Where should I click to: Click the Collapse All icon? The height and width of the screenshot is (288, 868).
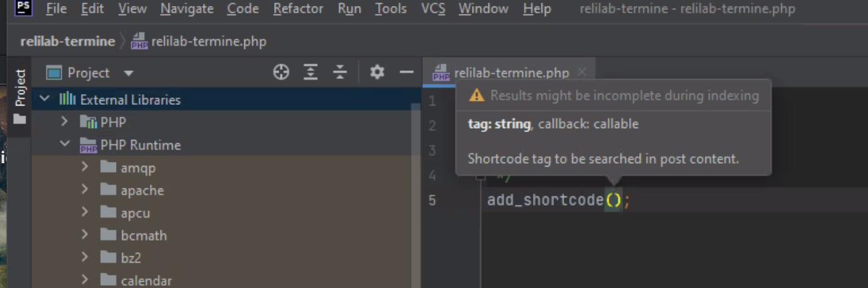click(340, 72)
